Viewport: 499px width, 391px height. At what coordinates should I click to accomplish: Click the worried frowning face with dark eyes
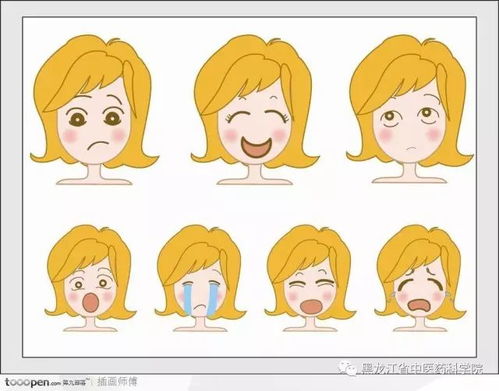[x=94, y=110]
